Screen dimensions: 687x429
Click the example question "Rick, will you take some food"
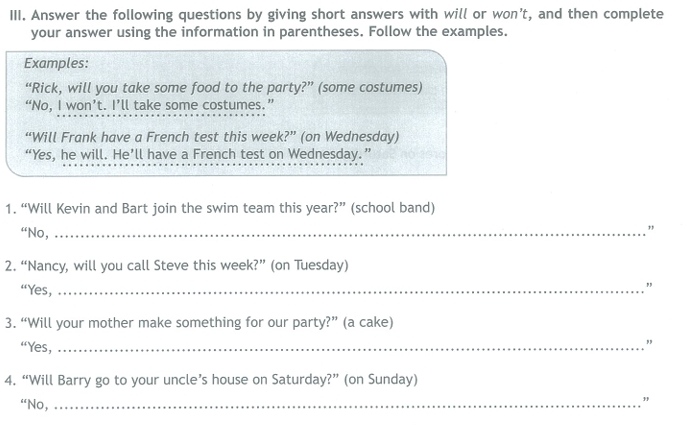[x=170, y=88]
